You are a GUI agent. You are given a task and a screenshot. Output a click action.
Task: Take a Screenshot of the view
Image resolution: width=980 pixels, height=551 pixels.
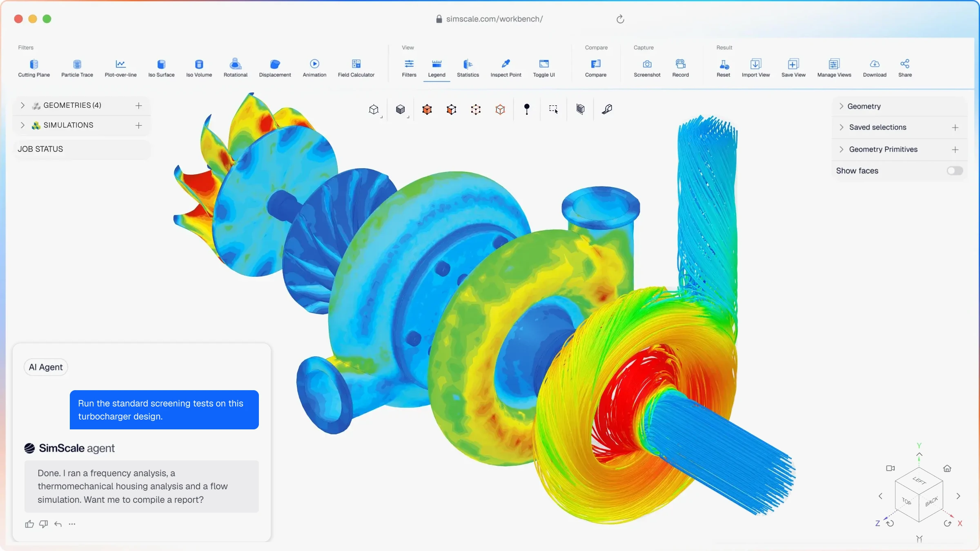click(x=647, y=68)
